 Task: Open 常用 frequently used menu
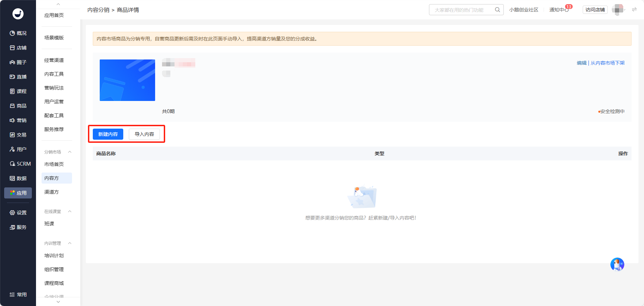coord(18,295)
